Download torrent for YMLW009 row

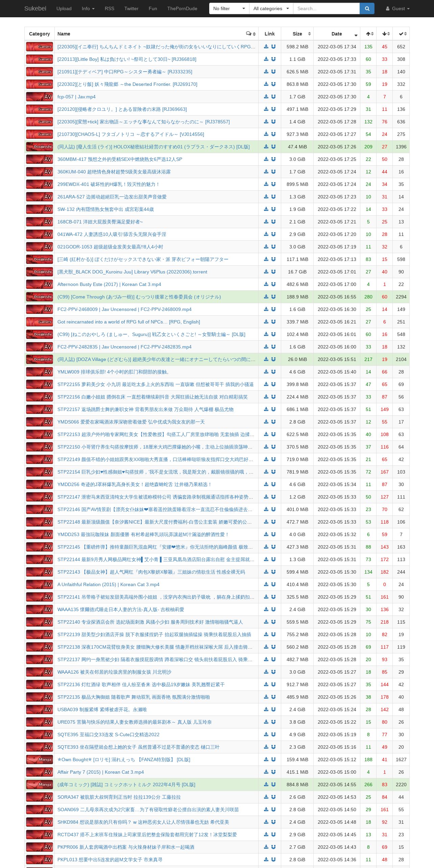(266, 372)
